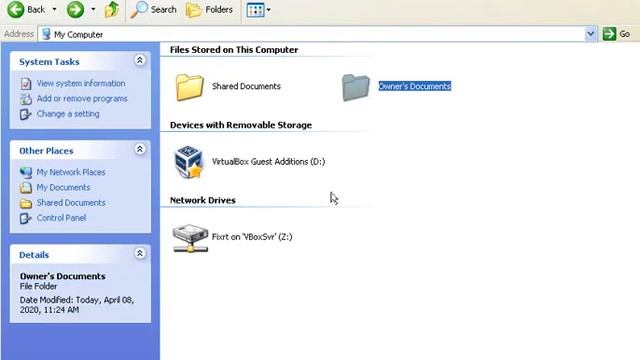Open View system information link
Viewport: 640px width, 360px height.
[x=81, y=83]
